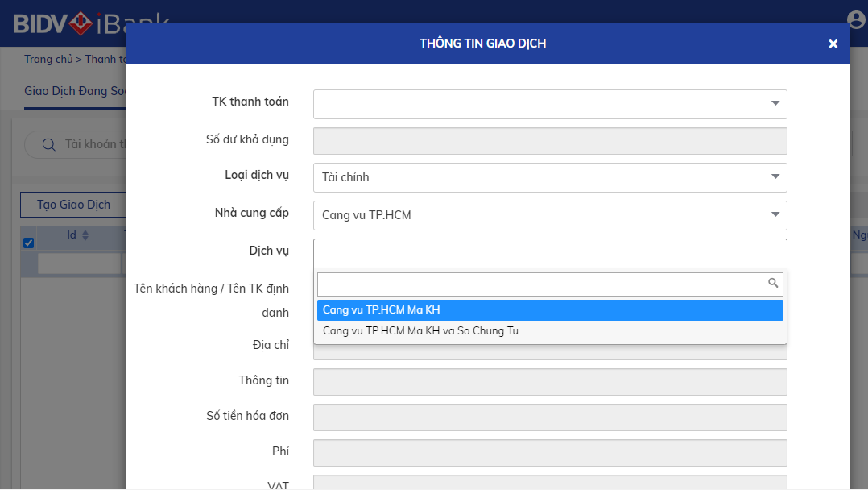Focus the search box inside Dịch vụ dropdown

pyautogui.click(x=539, y=284)
